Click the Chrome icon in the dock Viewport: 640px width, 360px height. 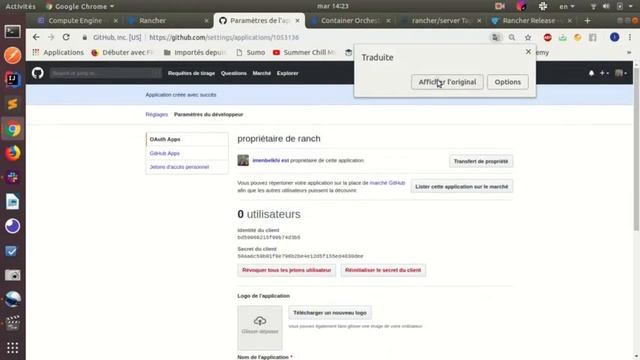click(x=12, y=129)
